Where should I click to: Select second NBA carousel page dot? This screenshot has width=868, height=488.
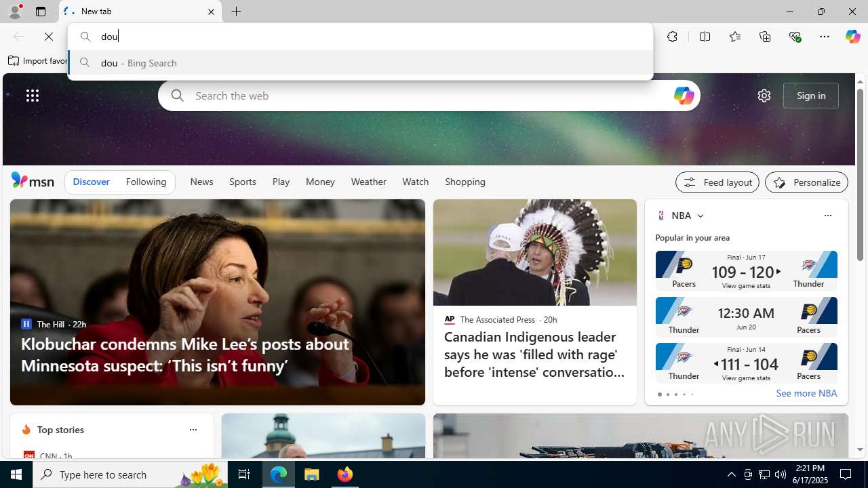coord(667,394)
